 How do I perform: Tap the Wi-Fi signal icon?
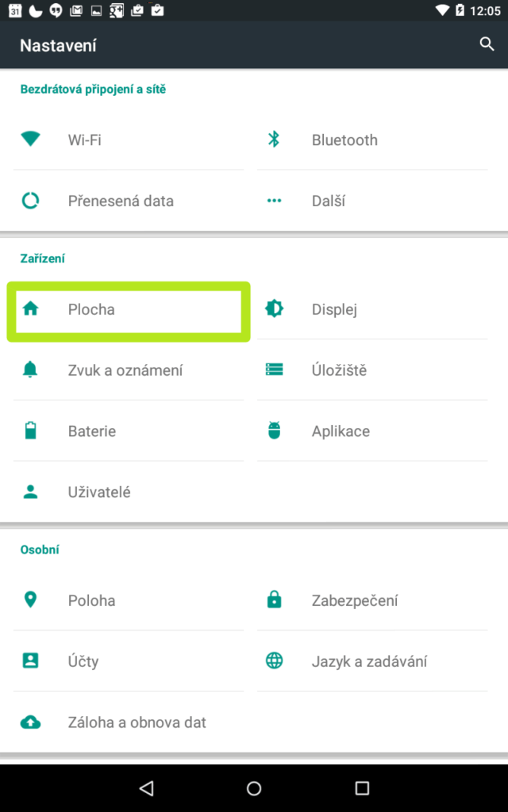click(x=31, y=140)
